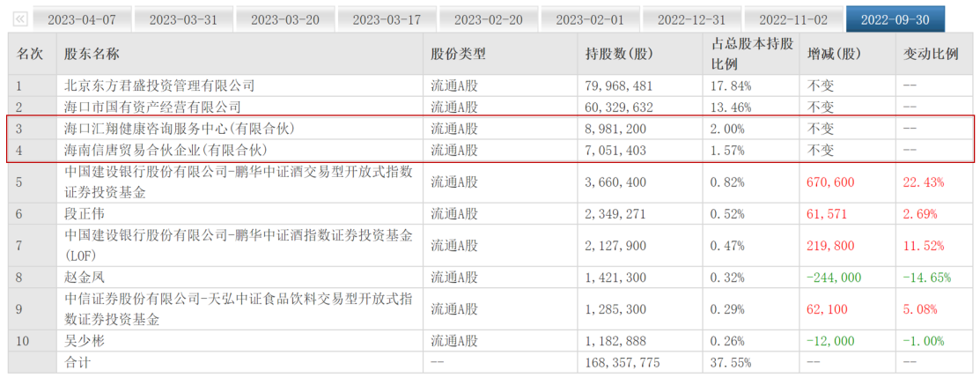Select shareholder 北京东方君盛投资管理有限公司
Image resolution: width=980 pixels, height=378 pixels.
pos(160,85)
